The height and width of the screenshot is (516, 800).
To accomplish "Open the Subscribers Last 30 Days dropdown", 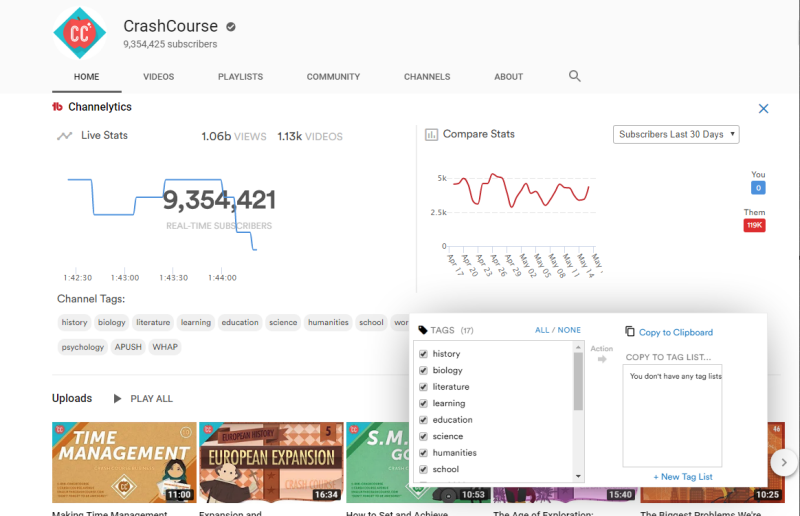I will 676,134.
